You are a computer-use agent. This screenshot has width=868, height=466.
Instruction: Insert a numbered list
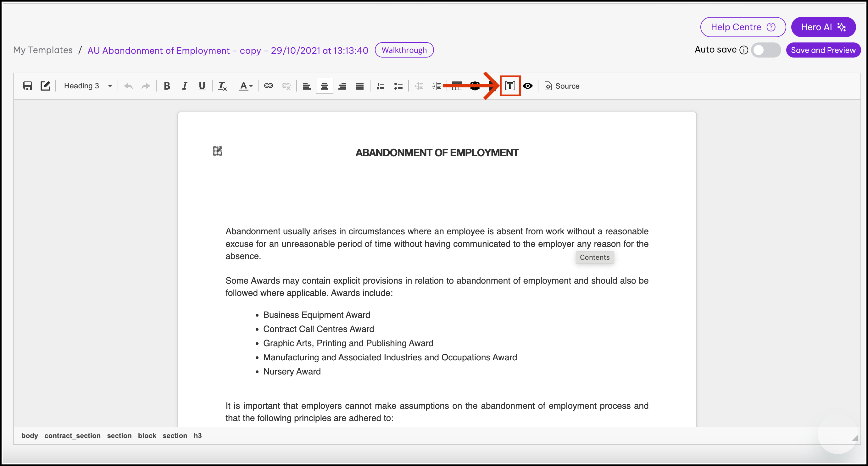(381, 86)
